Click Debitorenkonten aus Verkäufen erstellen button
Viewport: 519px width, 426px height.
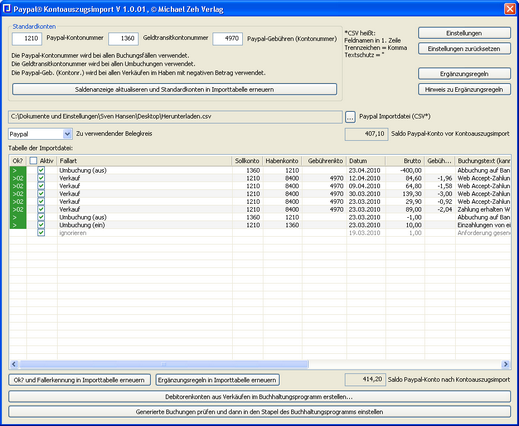point(259,397)
